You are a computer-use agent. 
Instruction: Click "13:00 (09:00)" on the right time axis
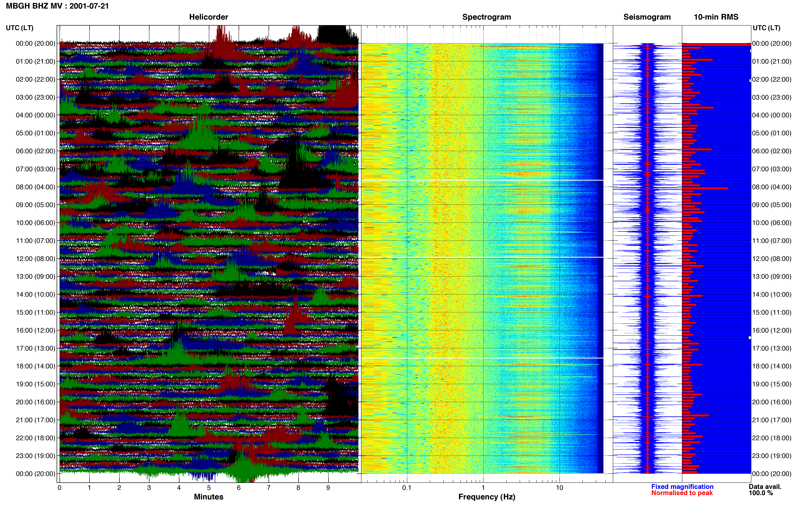[x=772, y=277]
